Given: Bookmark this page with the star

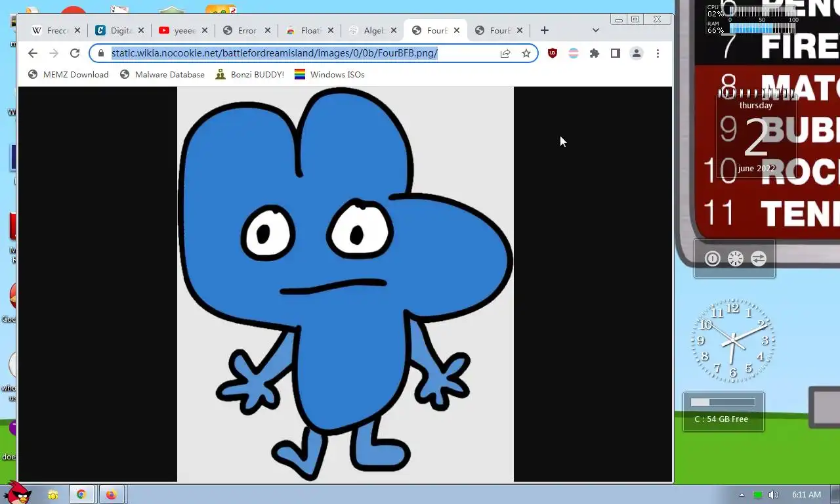Looking at the screenshot, I should pyautogui.click(x=526, y=53).
